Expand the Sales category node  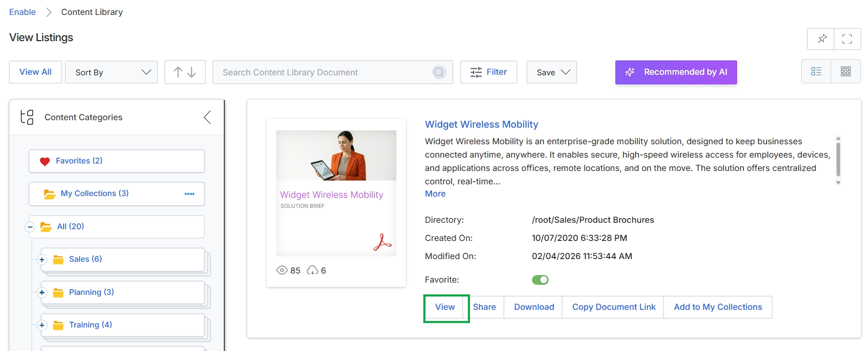[x=42, y=260]
